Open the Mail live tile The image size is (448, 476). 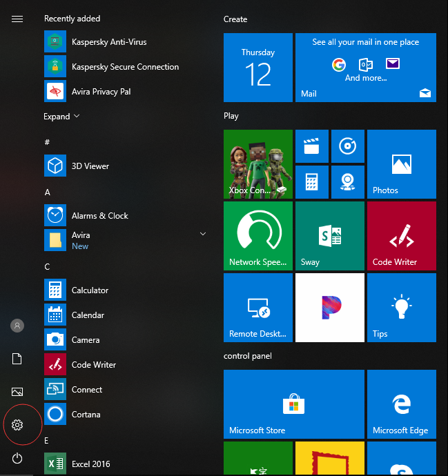click(x=366, y=68)
